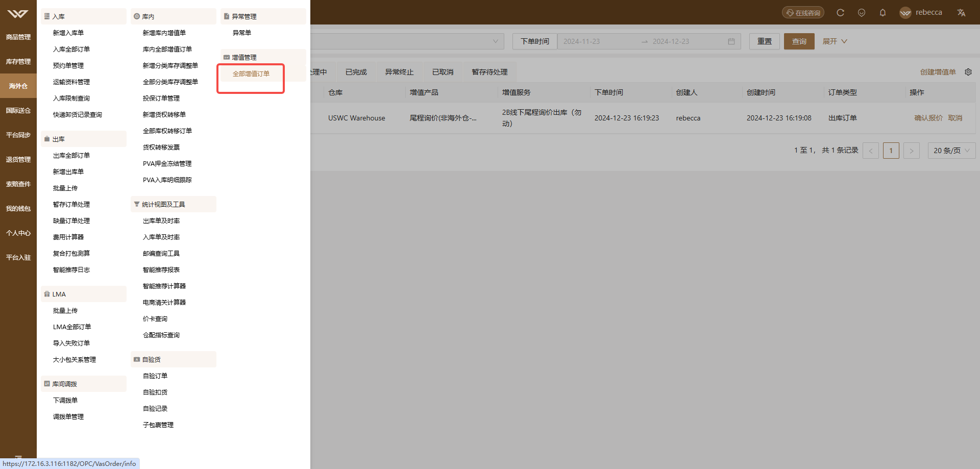Select 自验订单 menu item
Screen dimensions: 980x469
point(155,376)
